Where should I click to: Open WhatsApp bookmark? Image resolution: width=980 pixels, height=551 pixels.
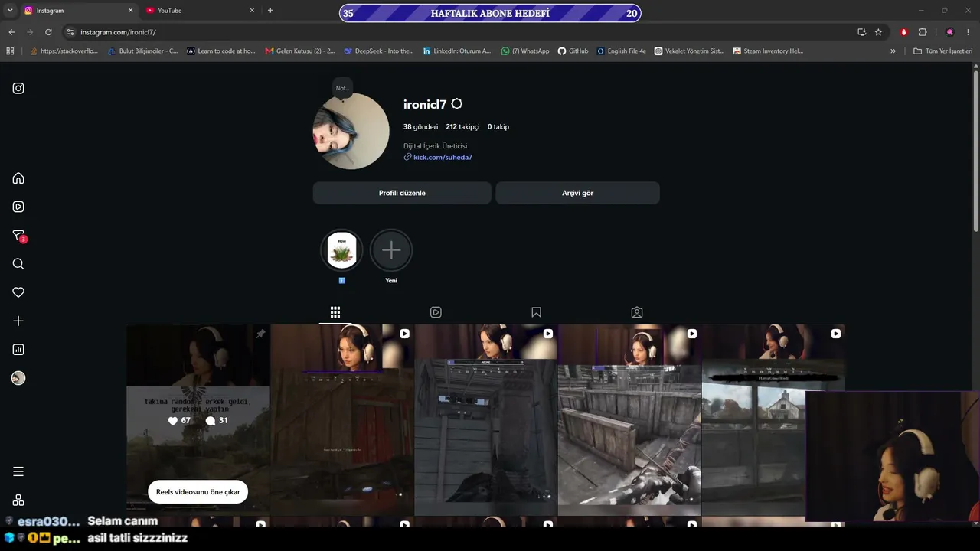tap(525, 51)
